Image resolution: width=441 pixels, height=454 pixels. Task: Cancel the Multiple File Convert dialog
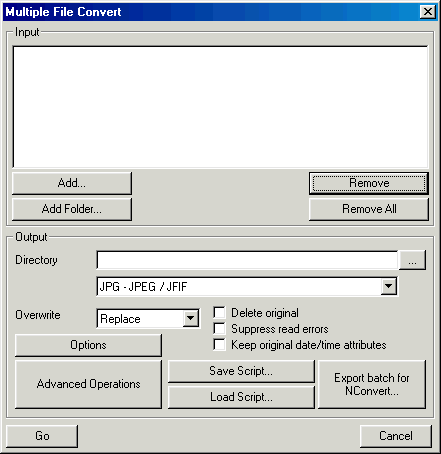pyautogui.click(x=396, y=436)
